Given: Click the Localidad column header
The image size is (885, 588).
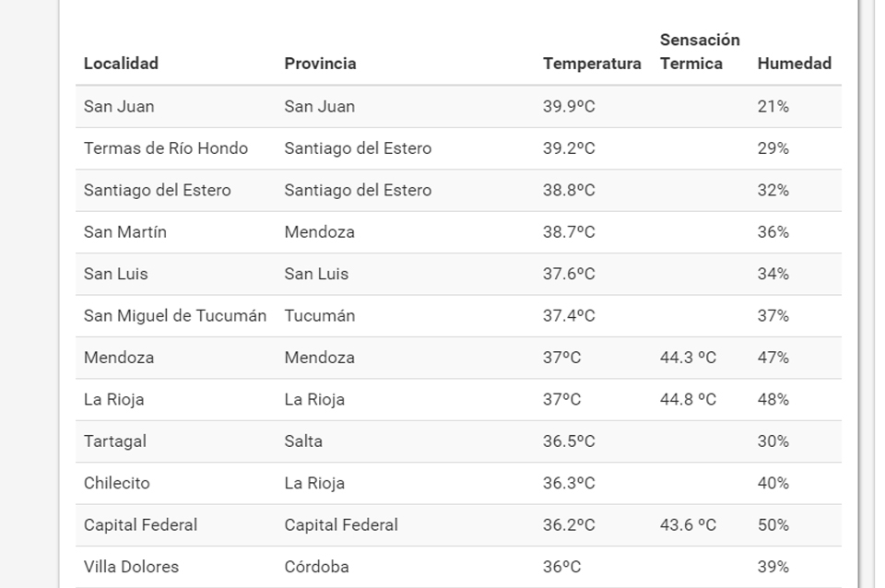Looking at the screenshot, I should (121, 64).
